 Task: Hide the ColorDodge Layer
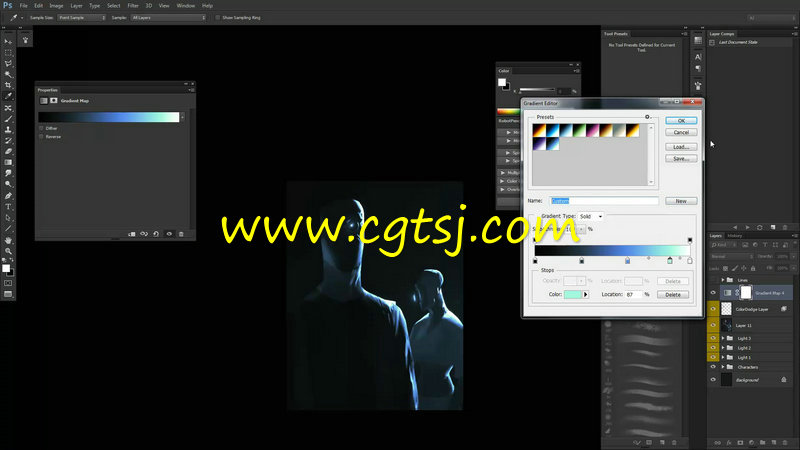(x=713, y=309)
